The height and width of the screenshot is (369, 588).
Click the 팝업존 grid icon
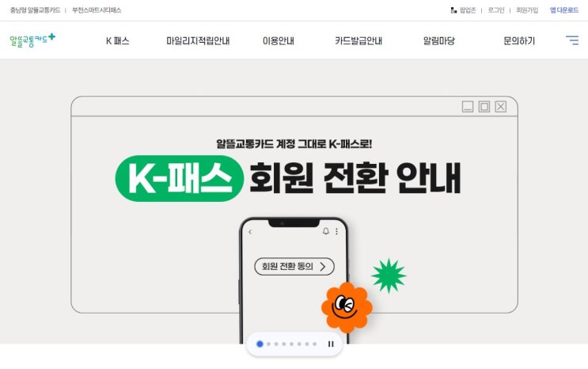[x=453, y=10]
